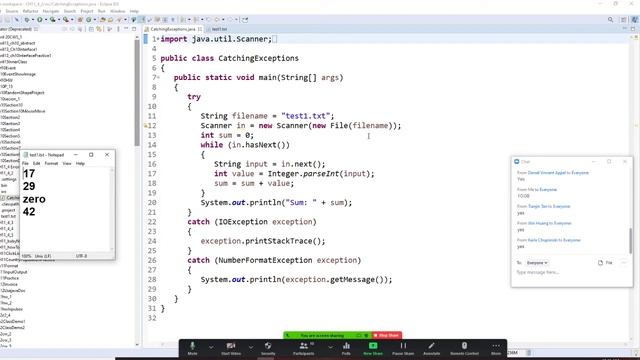Open Notepad View menu
Screen dimensions: 640x360
point(67,163)
